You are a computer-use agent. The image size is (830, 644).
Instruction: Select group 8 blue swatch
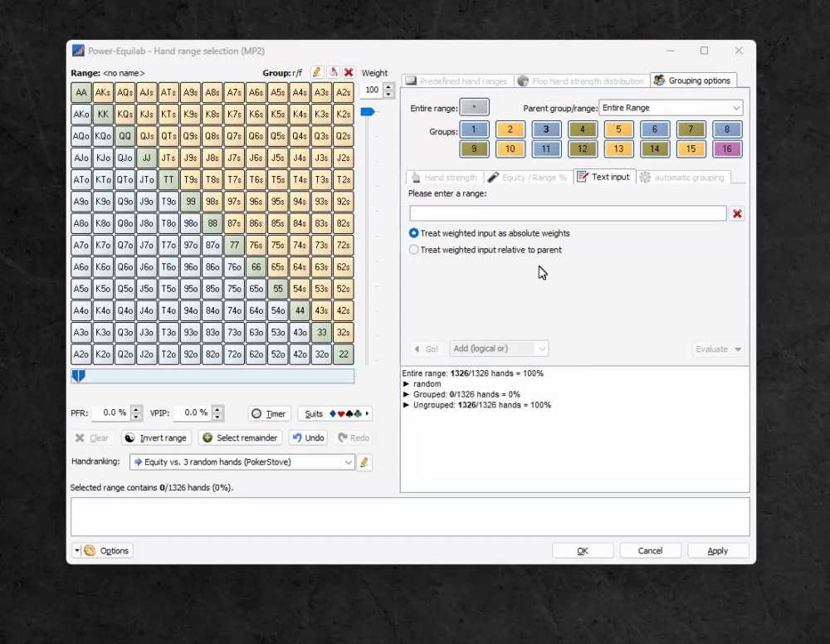click(x=727, y=129)
